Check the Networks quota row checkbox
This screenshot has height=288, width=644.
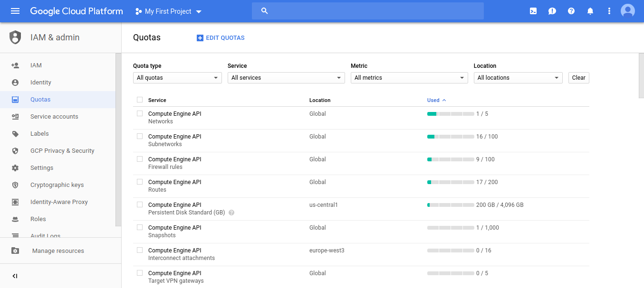click(x=140, y=113)
